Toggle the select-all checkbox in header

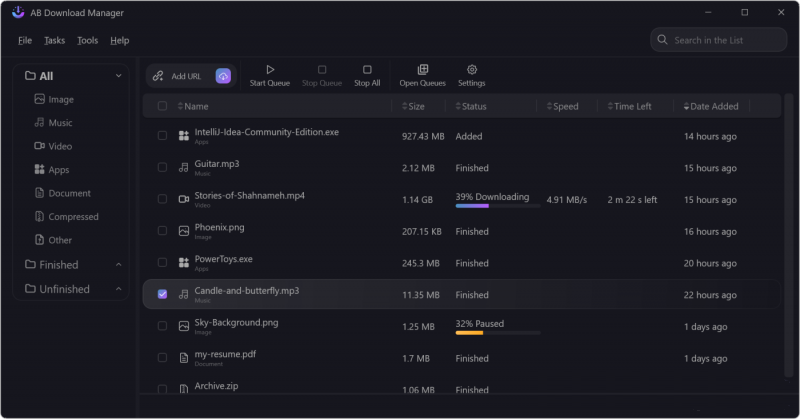click(162, 106)
